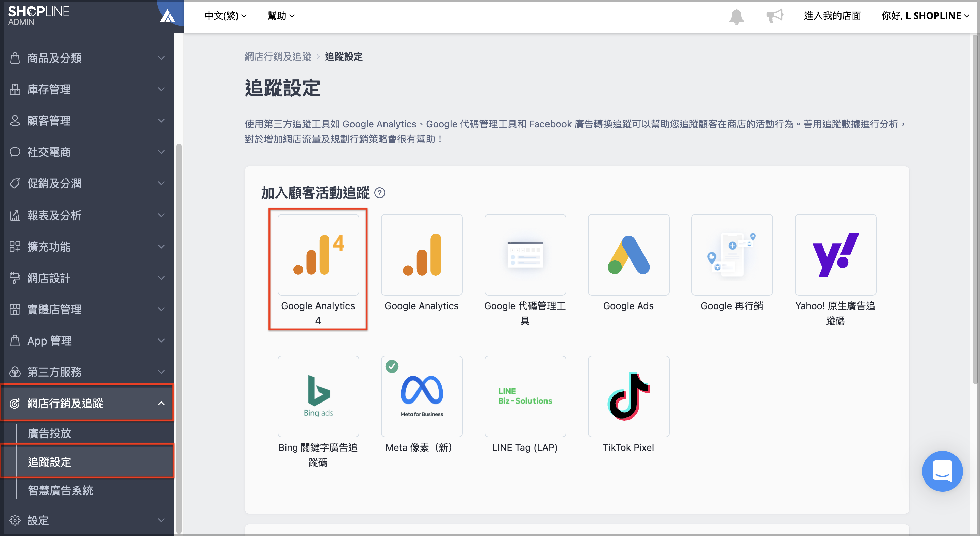Click the LINE Tag (LAP) label
The width and height of the screenshot is (980, 536).
(x=525, y=447)
